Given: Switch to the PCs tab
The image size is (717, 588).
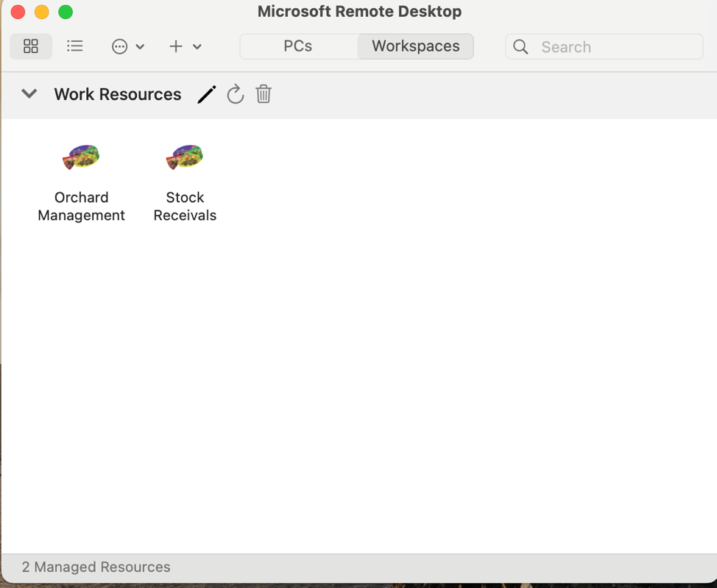Looking at the screenshot, I should click(x=297, y=46).
